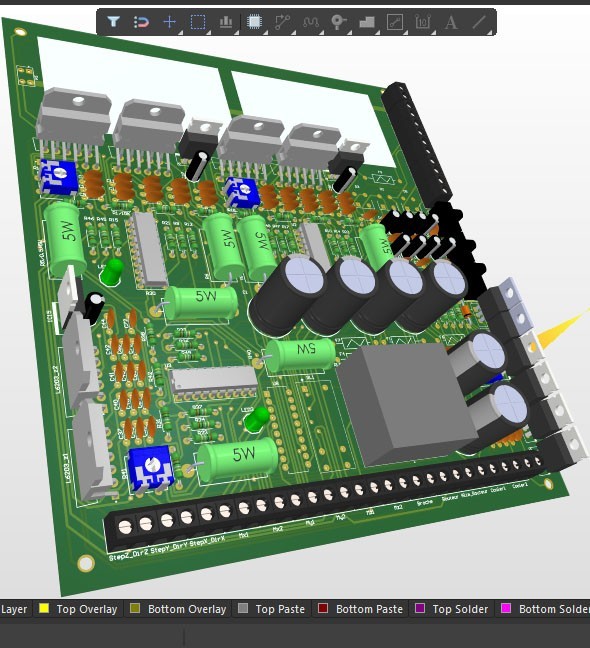Open the selection Filter tool
The image size is (590, 648).
pos(114,21)
